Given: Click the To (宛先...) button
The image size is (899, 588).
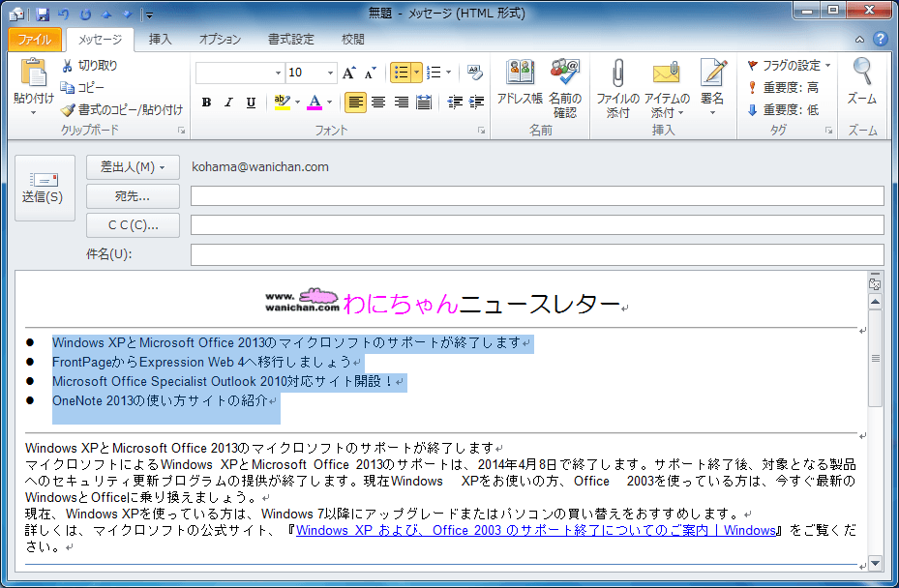Looking at the screenshot, I should coord(133,196).
